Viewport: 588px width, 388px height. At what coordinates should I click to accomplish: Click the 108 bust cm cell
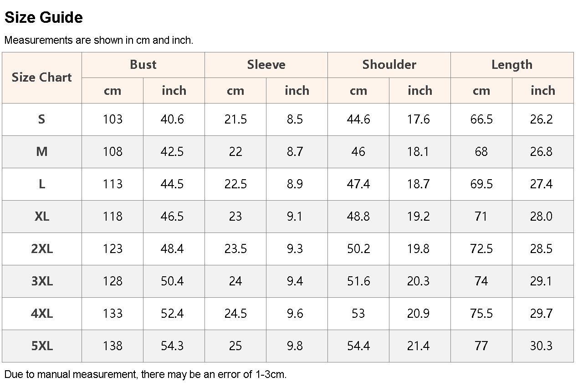112,152
